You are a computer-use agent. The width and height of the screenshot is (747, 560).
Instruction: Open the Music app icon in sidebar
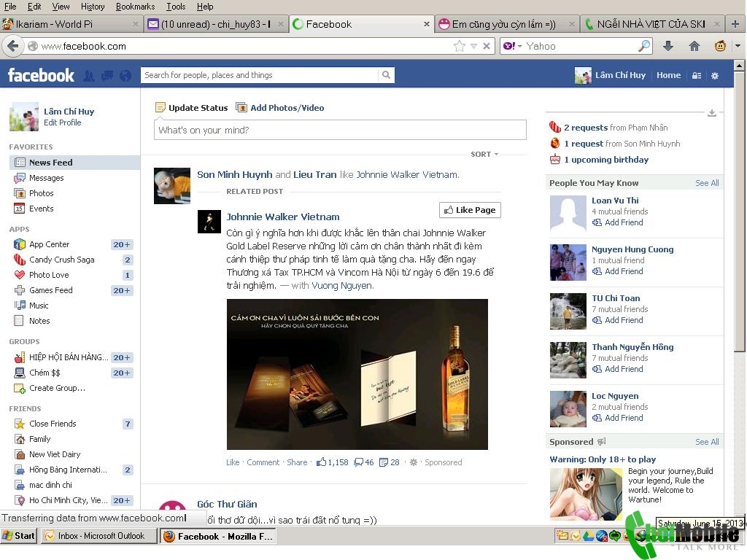coord(20,306)
